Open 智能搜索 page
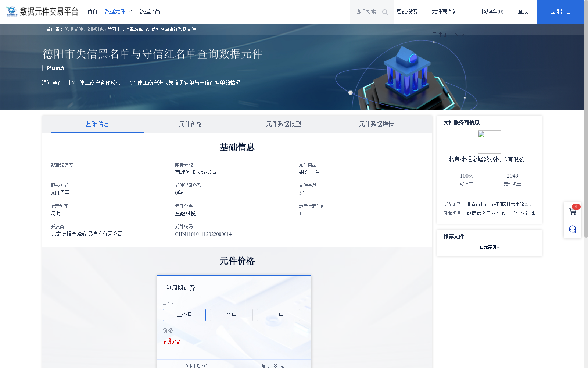The image size is (588, 368). pos(407,11)
